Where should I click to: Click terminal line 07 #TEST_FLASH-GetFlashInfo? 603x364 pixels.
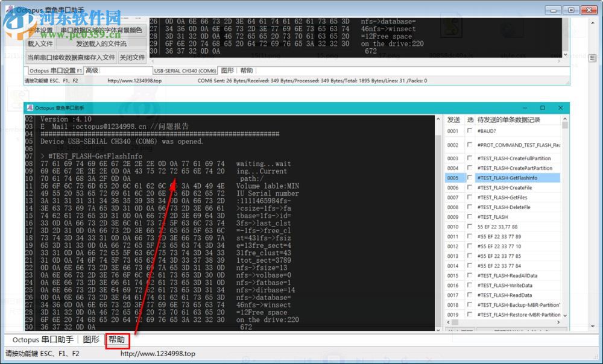(x=92, y=157)
